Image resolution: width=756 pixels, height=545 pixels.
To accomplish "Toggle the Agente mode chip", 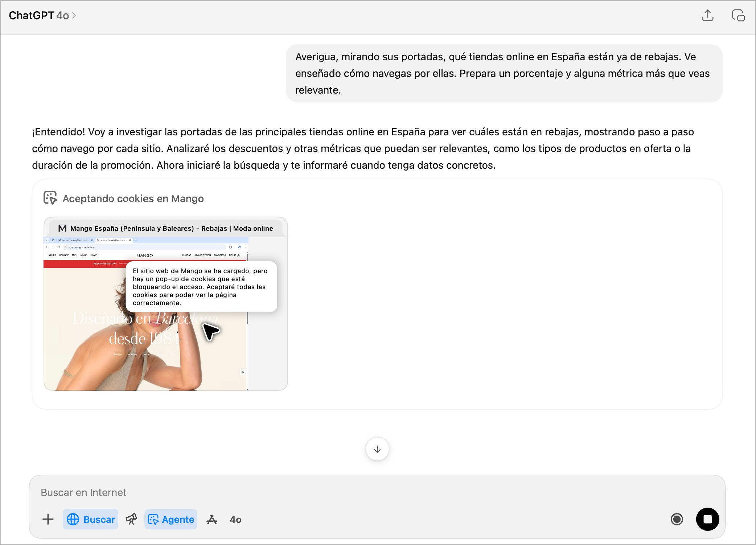I will point(171,519).
